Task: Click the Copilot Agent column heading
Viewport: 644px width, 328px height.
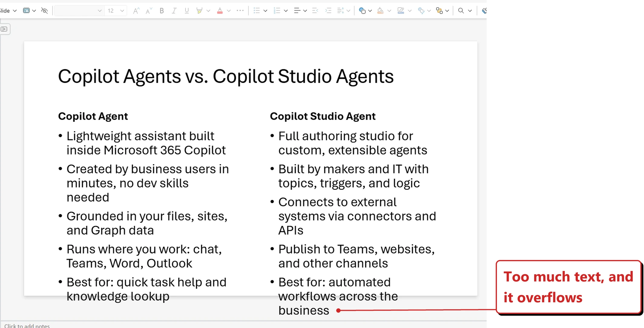Action: click(x=93, y=116)
